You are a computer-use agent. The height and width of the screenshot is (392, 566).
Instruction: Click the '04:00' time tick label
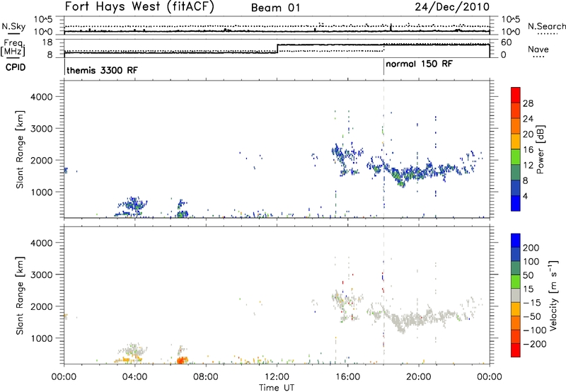(x=134, y=377)
